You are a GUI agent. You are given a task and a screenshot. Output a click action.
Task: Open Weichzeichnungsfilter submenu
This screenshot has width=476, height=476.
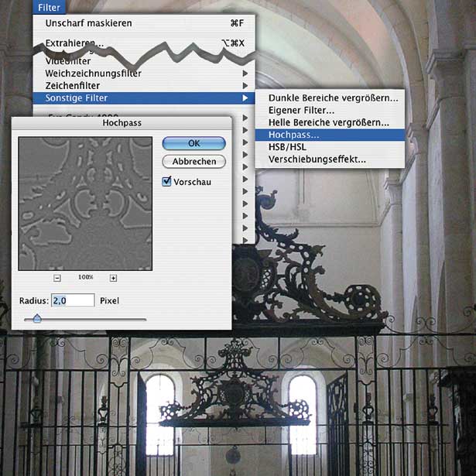[x=144, y=74]
